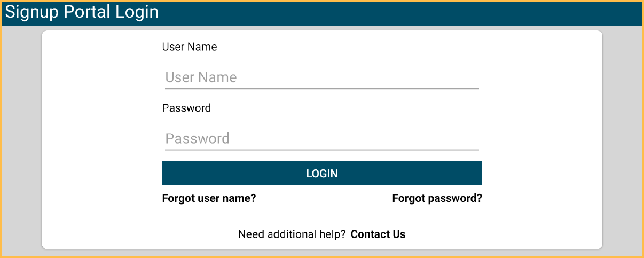Click the teal Signup Portal header bar
This screenshot has height=258, width=644.
coord(400,13)
